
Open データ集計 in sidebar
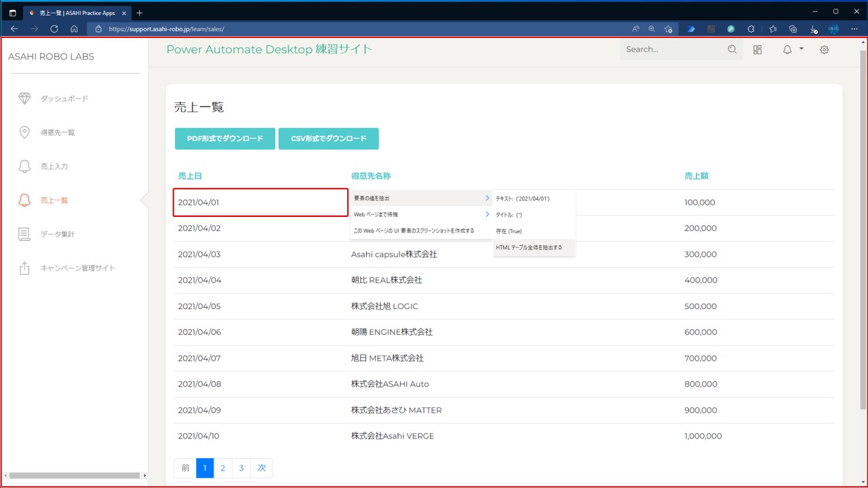click(x=58, y=235)
